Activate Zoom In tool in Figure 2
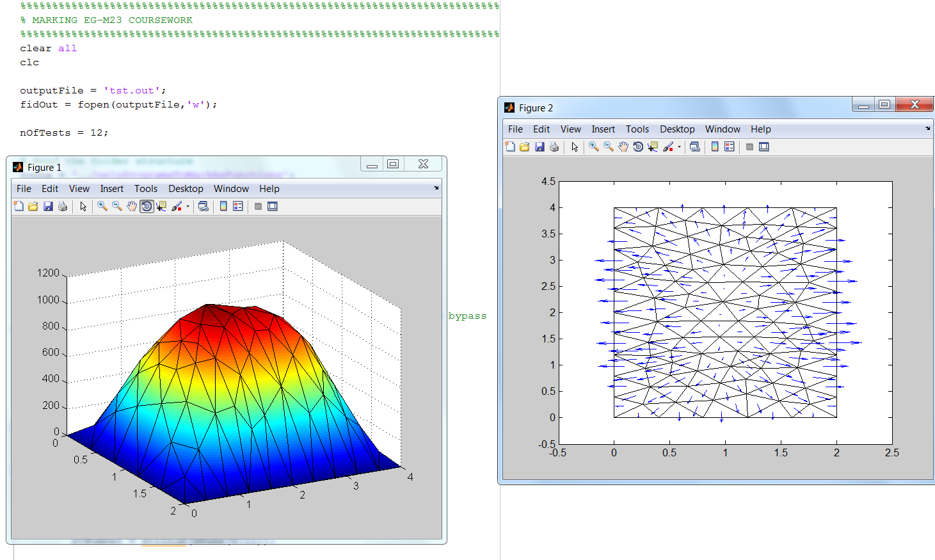The height and width of the screenshot is (560, 935). pyautogui.click(x=594, y=147)
